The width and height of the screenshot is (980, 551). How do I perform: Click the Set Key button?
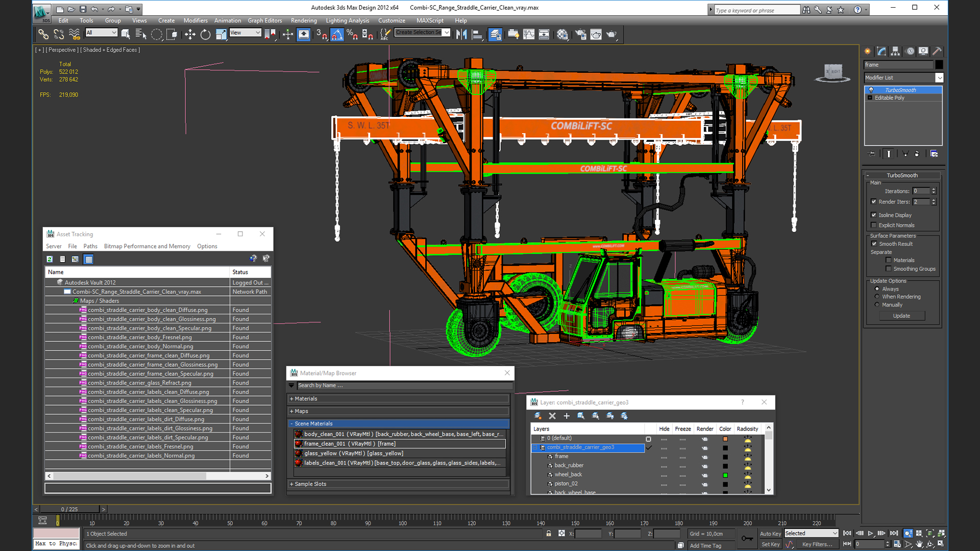pyautogui.click(x=770, y=544)
